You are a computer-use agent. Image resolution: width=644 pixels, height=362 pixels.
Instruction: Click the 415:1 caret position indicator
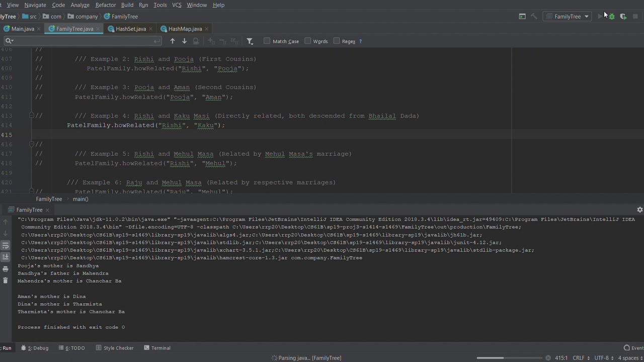(561, 358)
